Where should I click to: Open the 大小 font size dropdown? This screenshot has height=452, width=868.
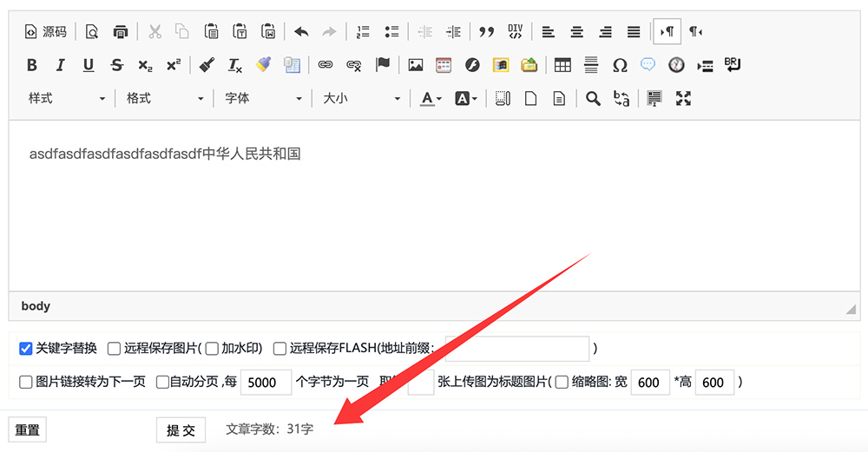pos(361,99)
